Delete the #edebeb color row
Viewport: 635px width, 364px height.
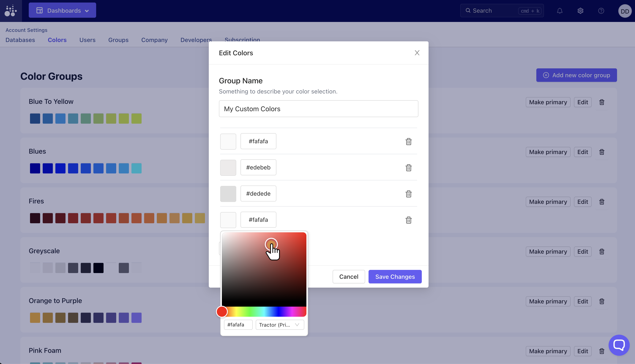(x=408, y=168)
